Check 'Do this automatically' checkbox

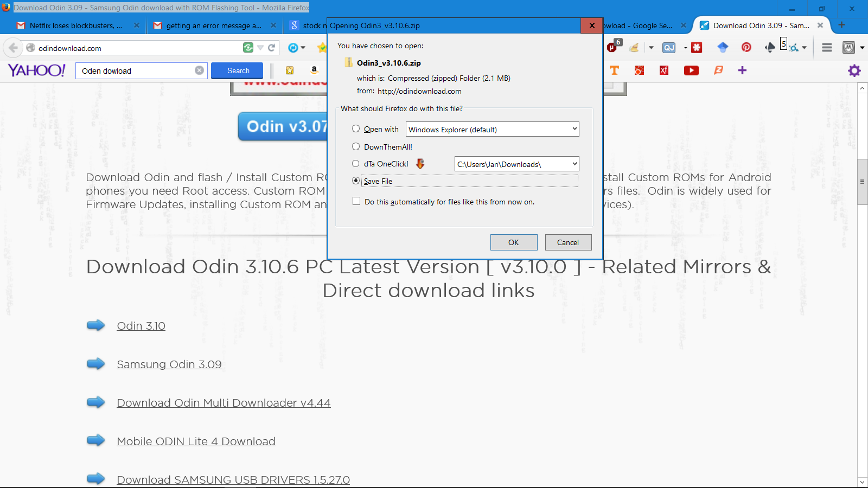pos(356,201)
